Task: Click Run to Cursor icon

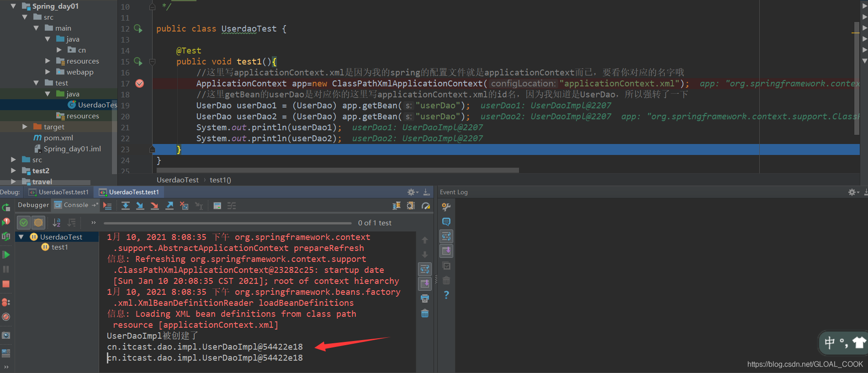Action: coord(199,206)
